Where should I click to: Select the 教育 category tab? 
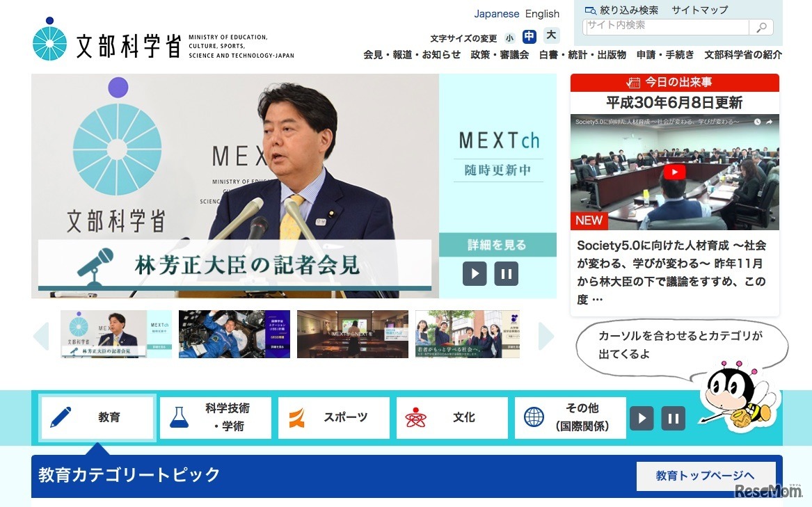coord(97,417)
